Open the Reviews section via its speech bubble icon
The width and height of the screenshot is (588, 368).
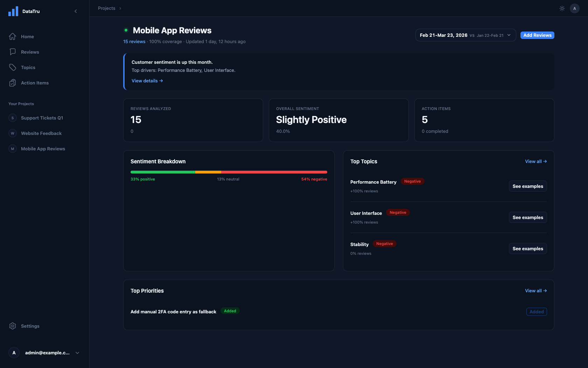13,52
